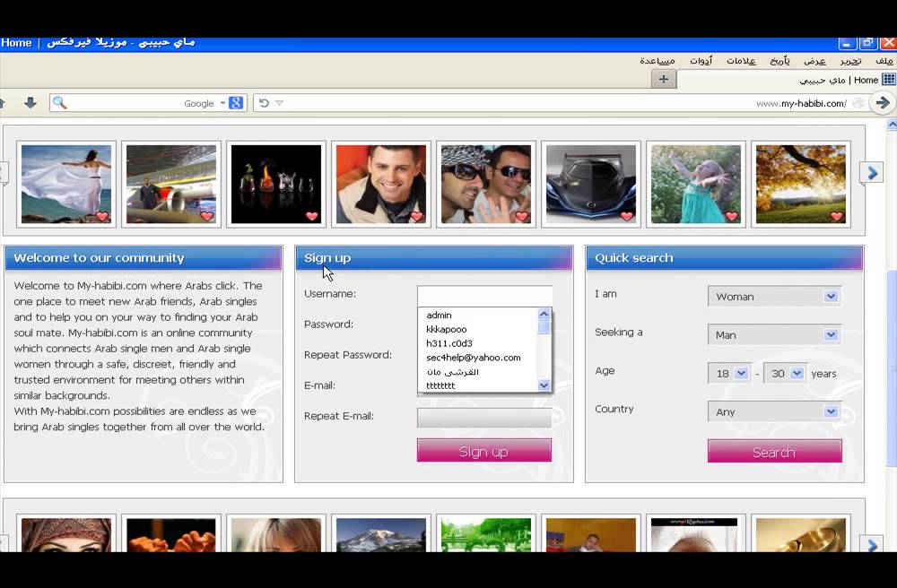Click the address bar with my-habibi.com
This screenshot has height=588, width=897.
point(561,103)
